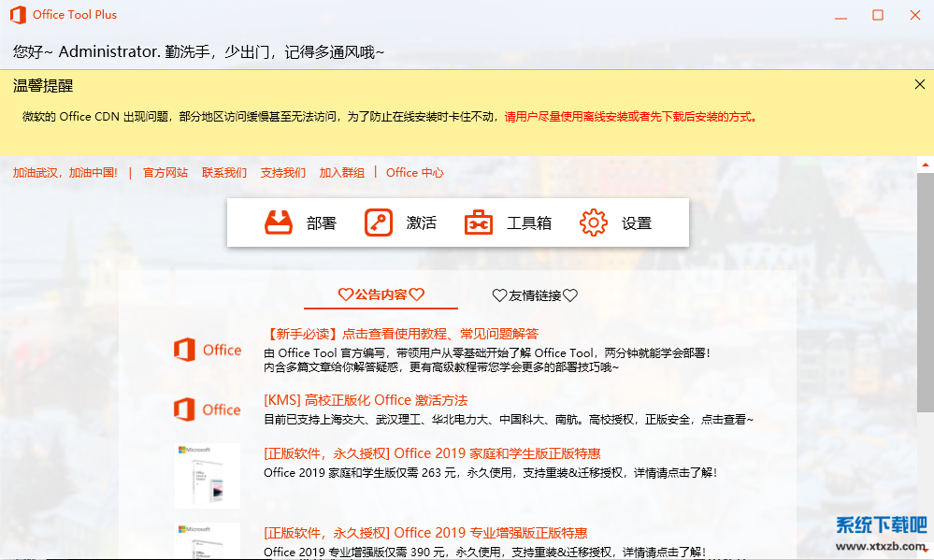Open KMS 高校正版化 Office 激活方法 title
Screen dimensions: 934x560
coord(366,400)
